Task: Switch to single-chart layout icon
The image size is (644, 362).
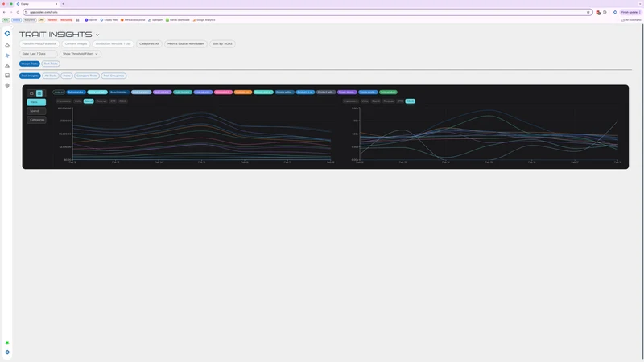Action: [x=31, y=93]
